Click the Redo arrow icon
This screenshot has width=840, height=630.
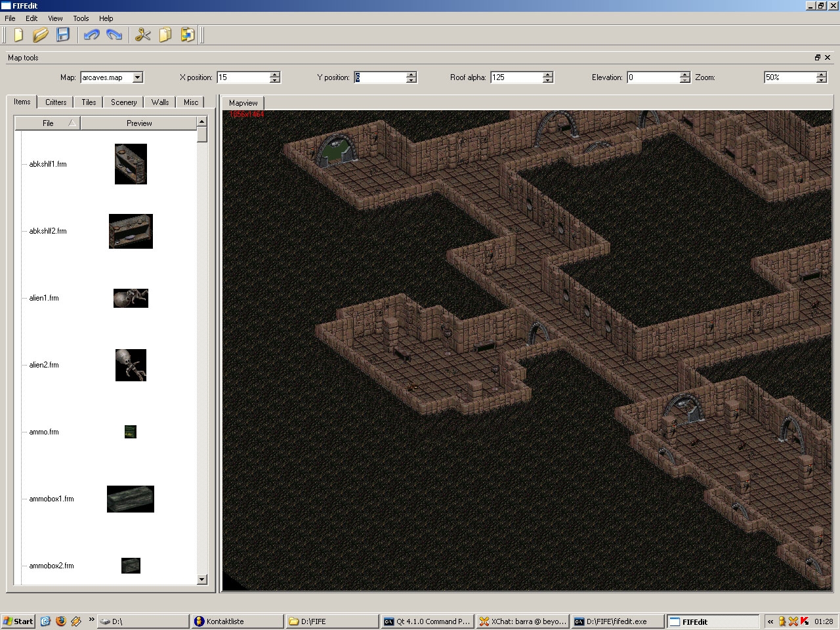114,35
